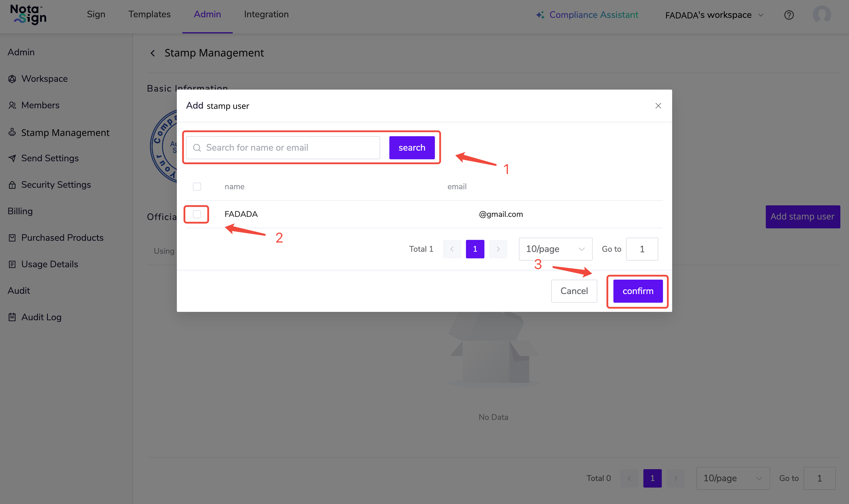Open the dialog's 10/page dropdown
849x504 pixels.
555,249
